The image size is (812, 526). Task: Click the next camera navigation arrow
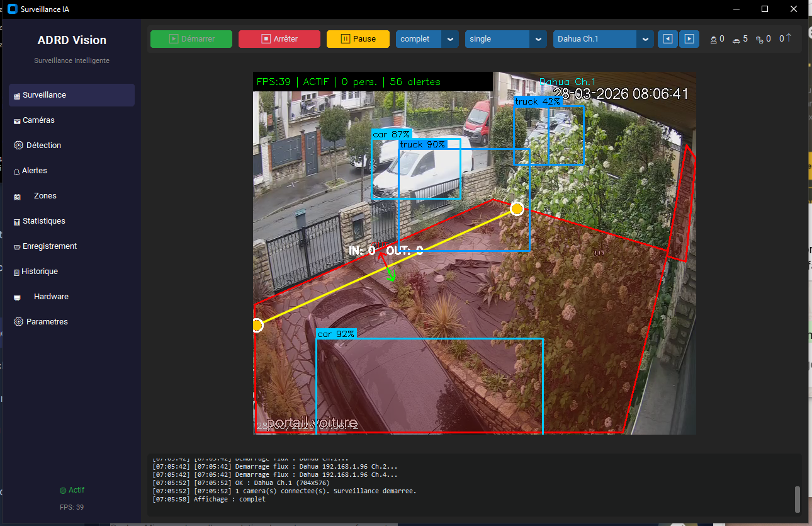point(689,38)
